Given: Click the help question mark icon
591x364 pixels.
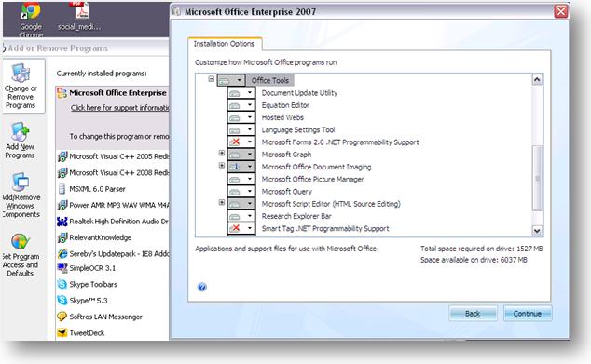Looking at the screenshot, I should 201,287.
